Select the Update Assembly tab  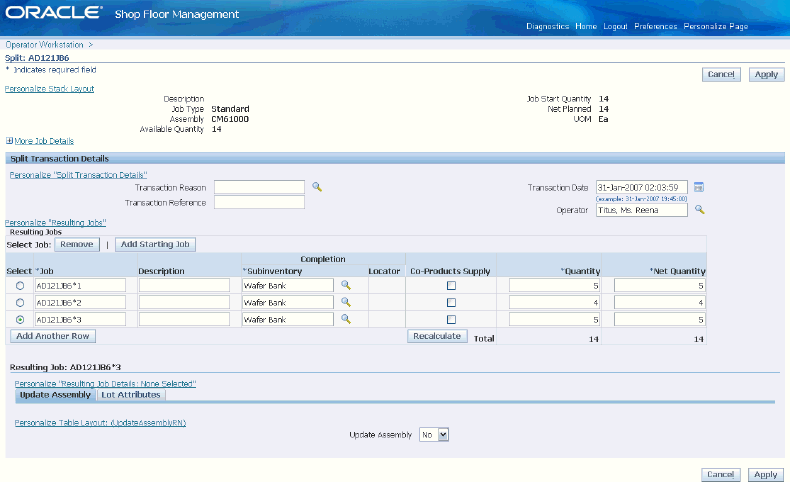[55, 395]
